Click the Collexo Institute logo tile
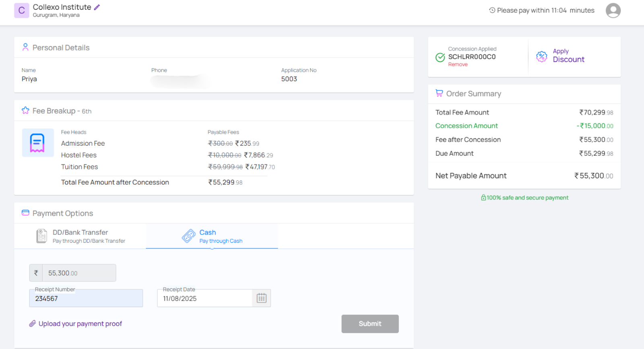The height and width of the screenshot is (349, 644). point(21,10)
